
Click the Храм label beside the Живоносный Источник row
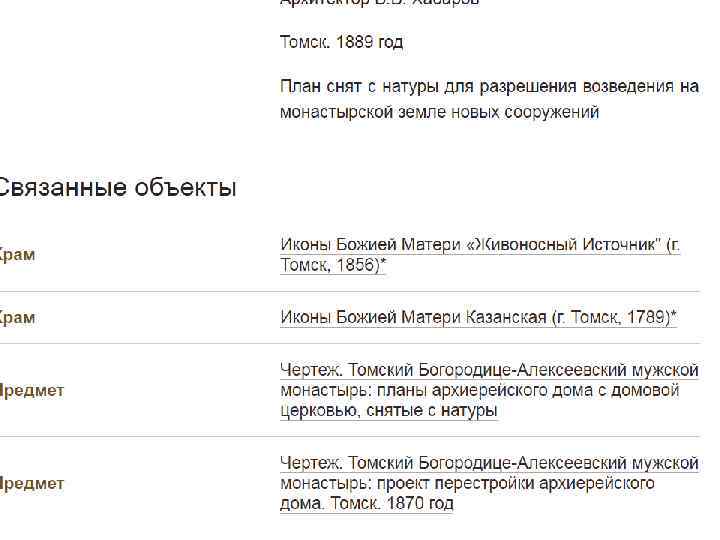coord(17,255)
